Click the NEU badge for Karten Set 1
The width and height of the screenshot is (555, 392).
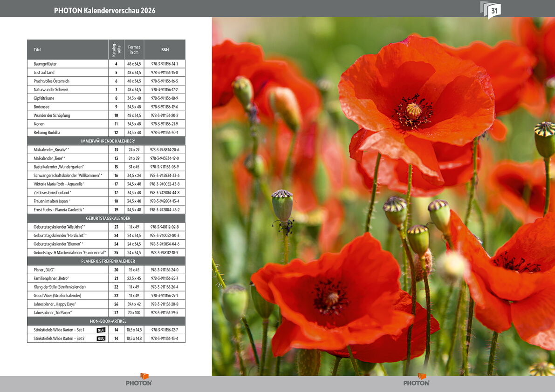pos(101,330)
